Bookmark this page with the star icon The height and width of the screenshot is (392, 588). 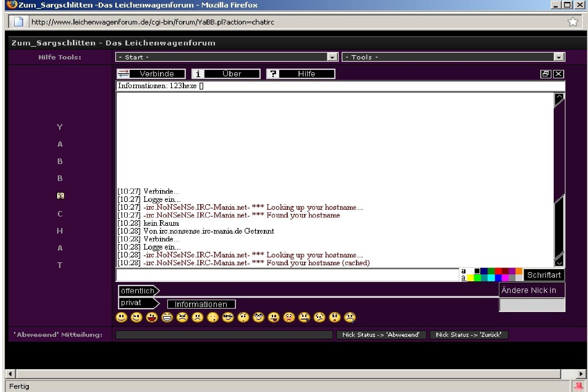point(573,22)
